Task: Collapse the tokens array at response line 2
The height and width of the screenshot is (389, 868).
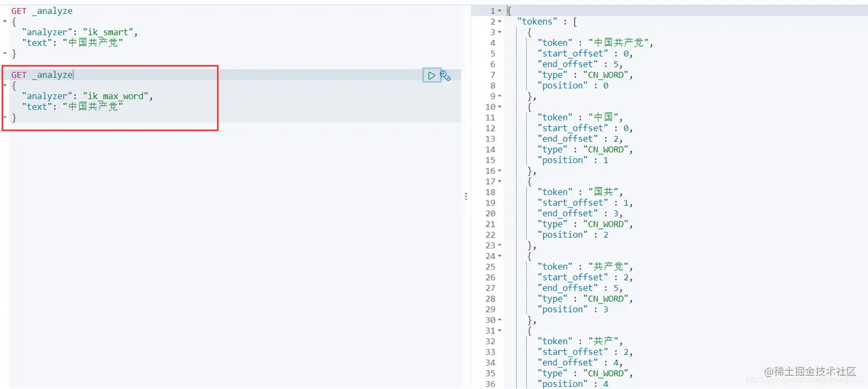Action: coord(499,22)
